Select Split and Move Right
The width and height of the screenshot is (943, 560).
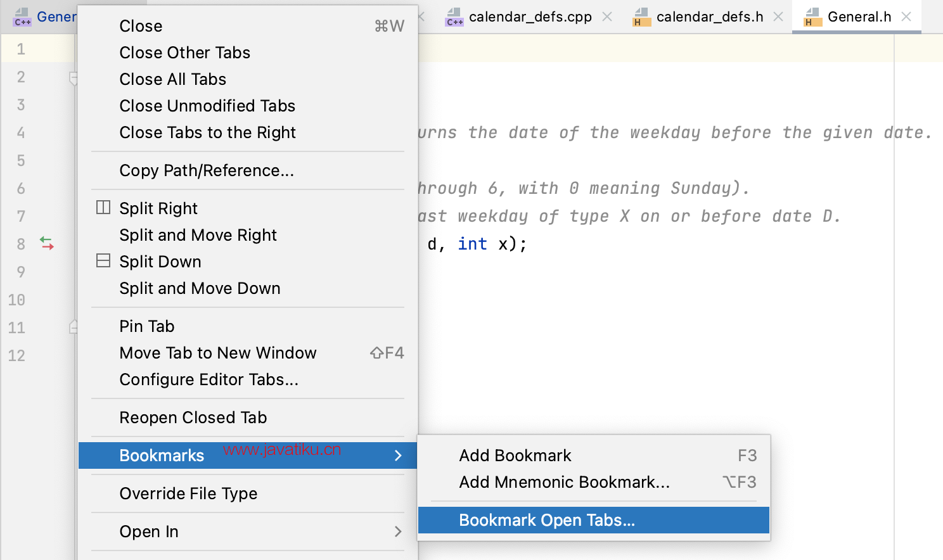(248, 235)
